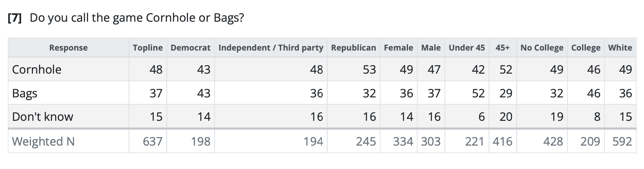
Task: Click the Don't know row label
Action: 43,117
